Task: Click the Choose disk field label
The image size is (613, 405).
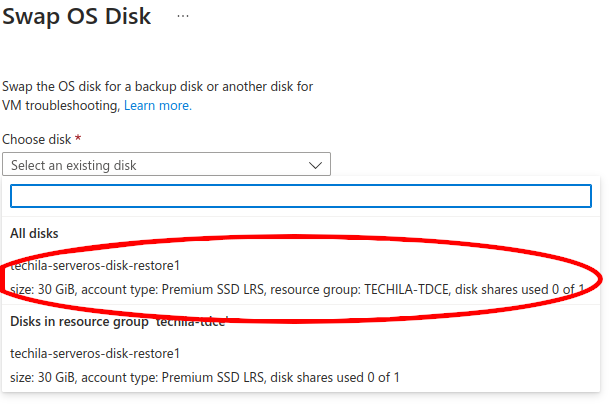Action: click(37, 141)
